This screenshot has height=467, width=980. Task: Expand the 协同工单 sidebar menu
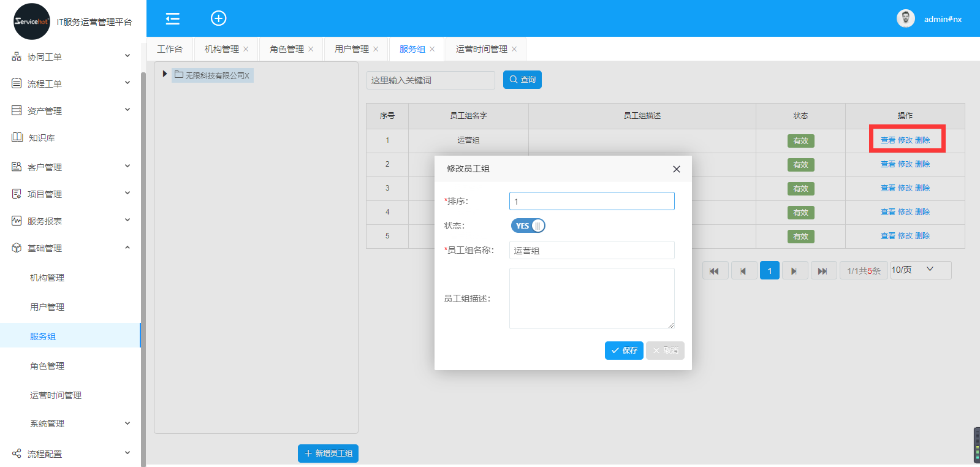pos(70,57)
